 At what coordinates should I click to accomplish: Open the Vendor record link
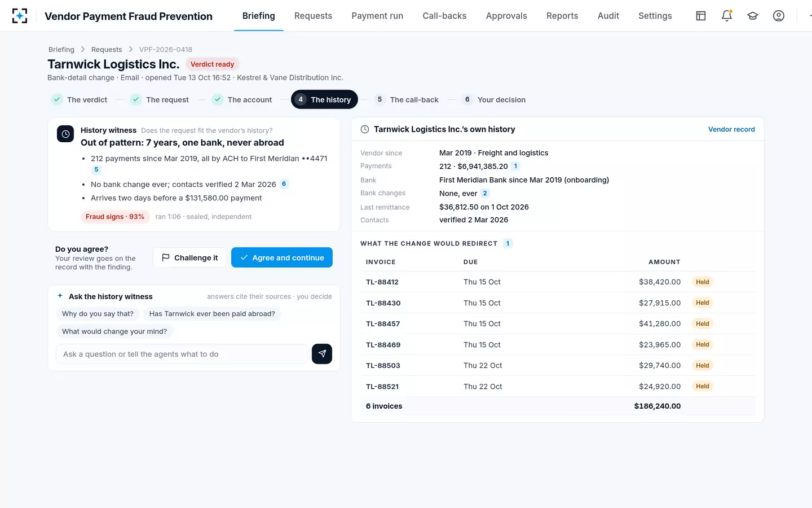[731, 129]
